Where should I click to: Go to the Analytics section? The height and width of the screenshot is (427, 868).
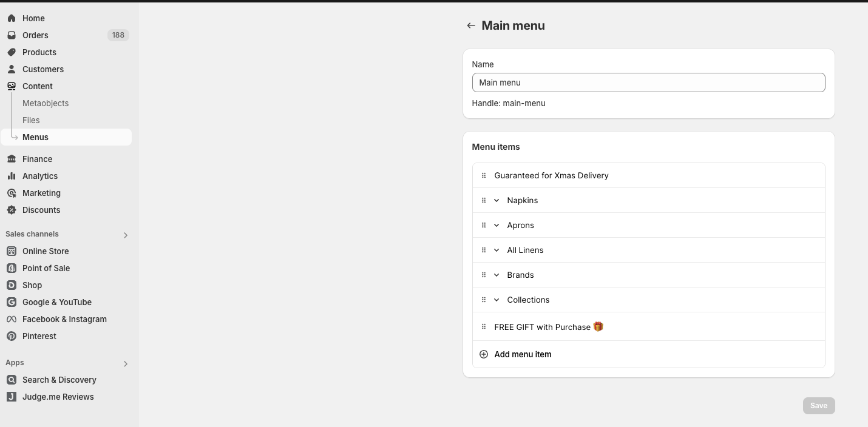(40, 176)
